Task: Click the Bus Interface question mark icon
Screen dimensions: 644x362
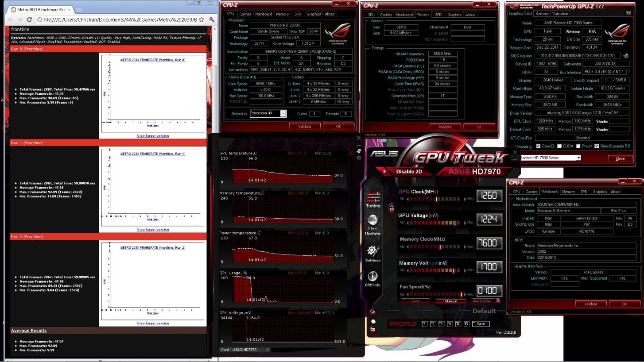Action: (x=628, y=72)
